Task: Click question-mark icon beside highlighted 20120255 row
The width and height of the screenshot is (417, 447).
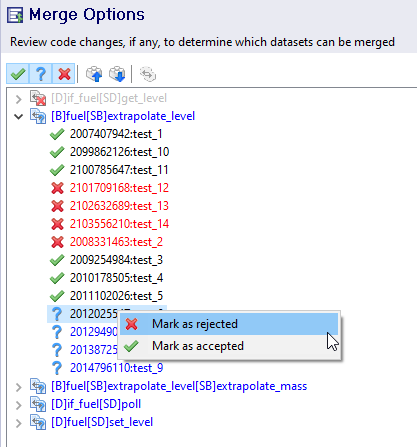Action: pyautogui.click(x=57, y=314)
